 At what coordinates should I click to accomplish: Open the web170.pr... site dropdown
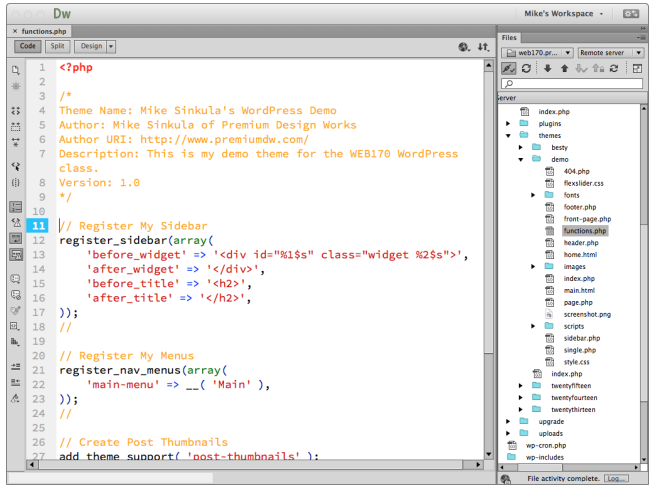537,53
